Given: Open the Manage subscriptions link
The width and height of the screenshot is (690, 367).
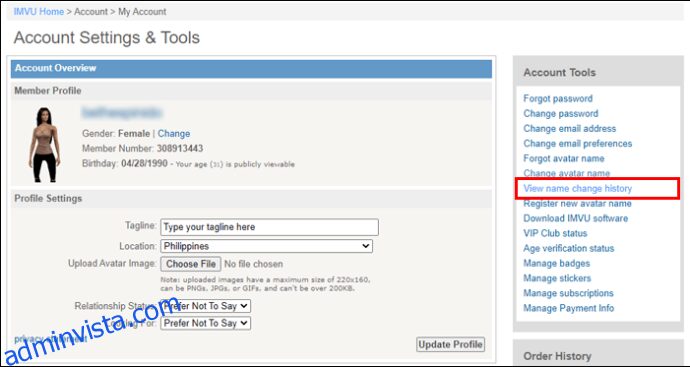Looking at the screenshot, I should point(568,293).
